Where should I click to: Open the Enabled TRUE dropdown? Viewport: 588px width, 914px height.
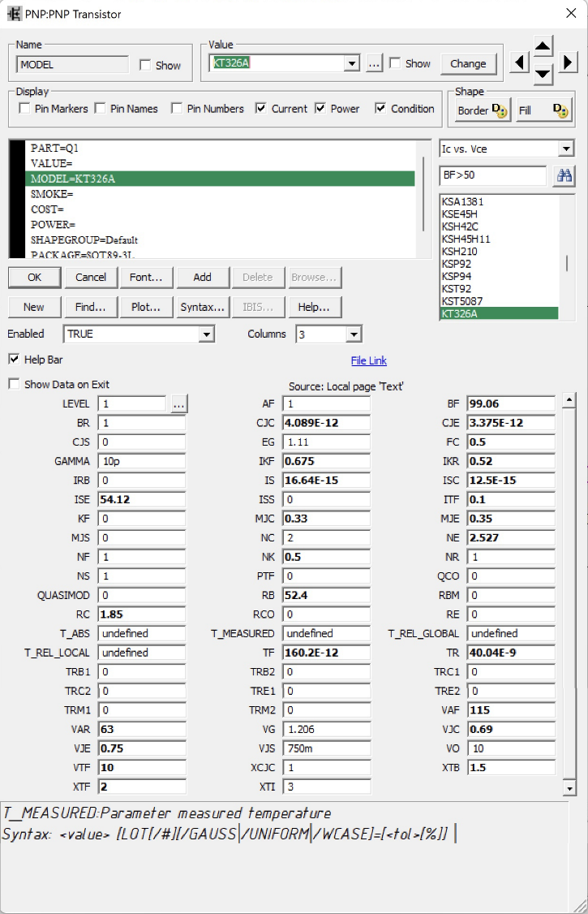coord(206,334)
